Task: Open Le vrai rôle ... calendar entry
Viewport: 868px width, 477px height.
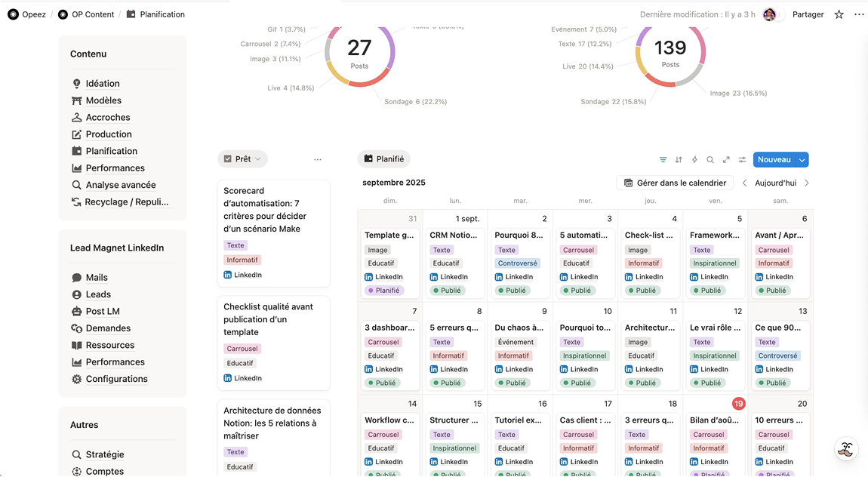Action: (x=716, y=355)
